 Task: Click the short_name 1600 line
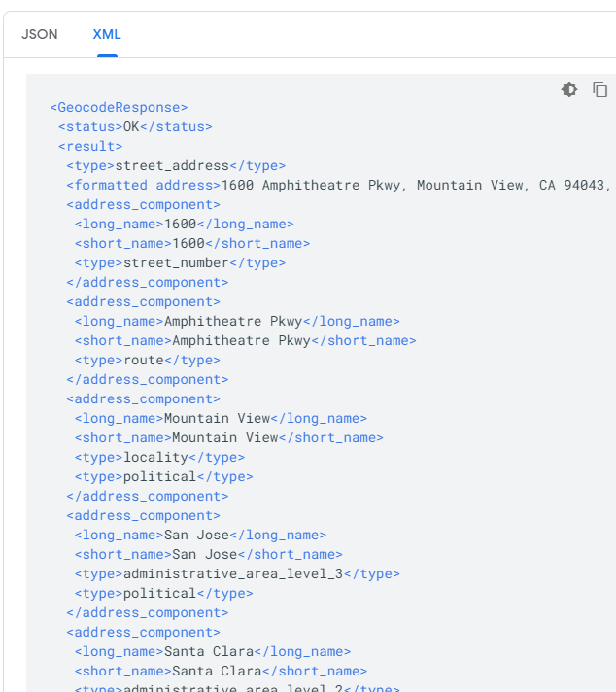188,243
